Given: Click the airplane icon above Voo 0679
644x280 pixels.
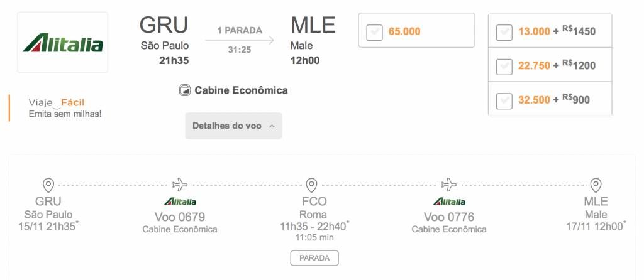Looking at the screenshot, I should (180, 185).
